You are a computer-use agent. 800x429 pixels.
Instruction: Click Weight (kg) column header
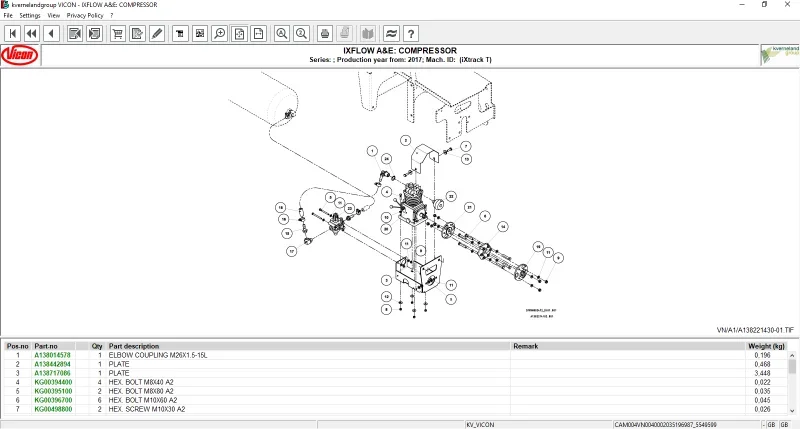click(x=766, y=346)
